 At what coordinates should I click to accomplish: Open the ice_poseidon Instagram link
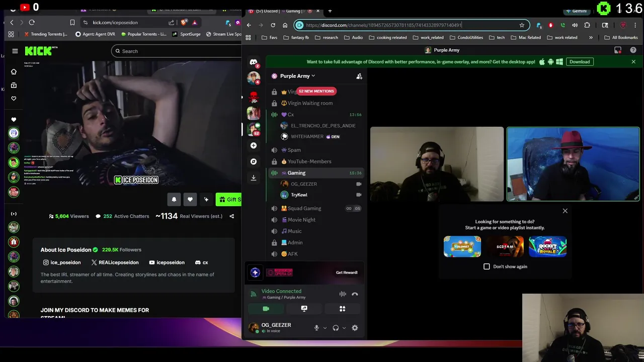62,262
